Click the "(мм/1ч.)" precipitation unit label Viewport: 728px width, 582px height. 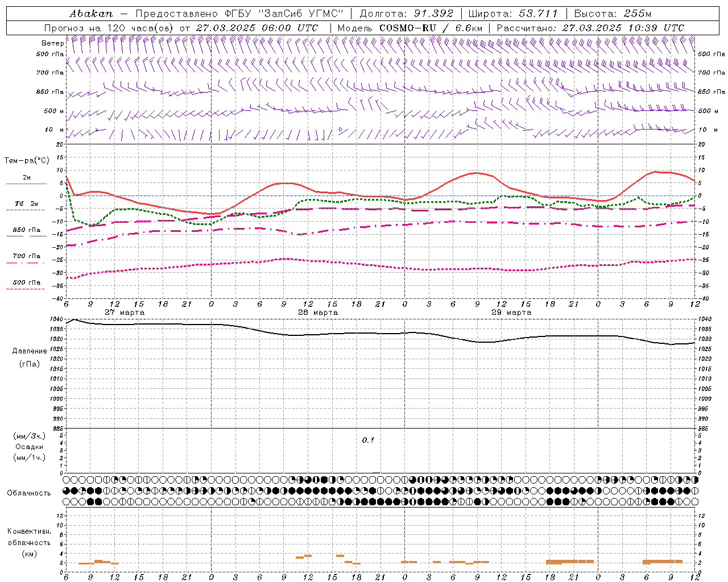(30, 458)
